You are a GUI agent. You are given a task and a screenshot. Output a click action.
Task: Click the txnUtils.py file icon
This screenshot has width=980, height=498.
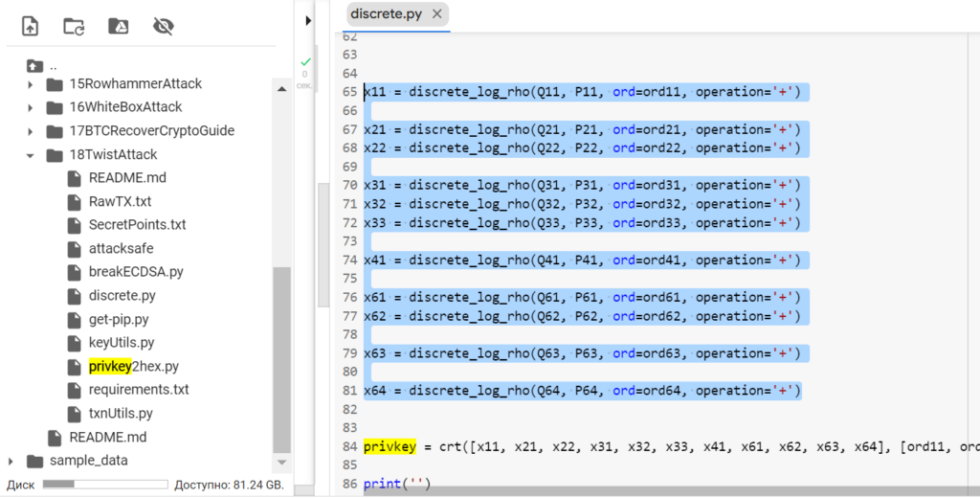[x=74, y=414]
